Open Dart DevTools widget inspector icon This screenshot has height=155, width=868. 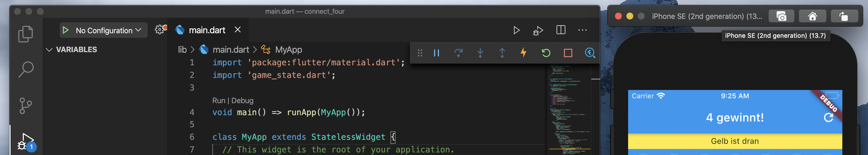[x=590, y=53]
